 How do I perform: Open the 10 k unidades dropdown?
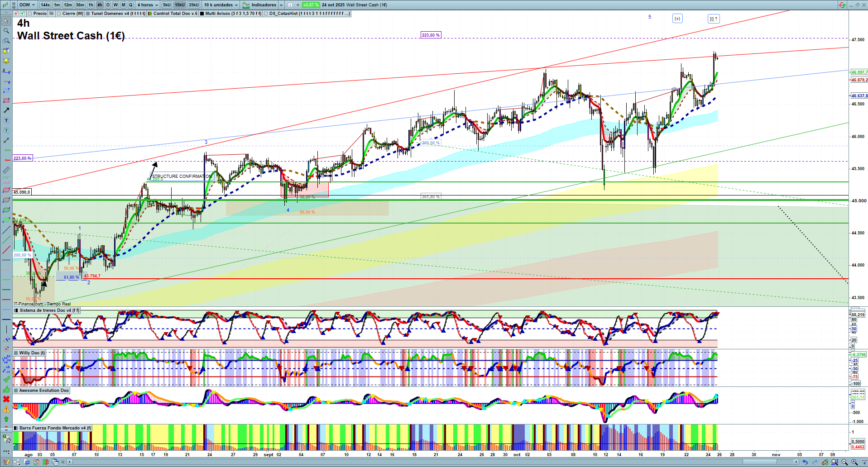pyautogui.click(x=221, y=5)
